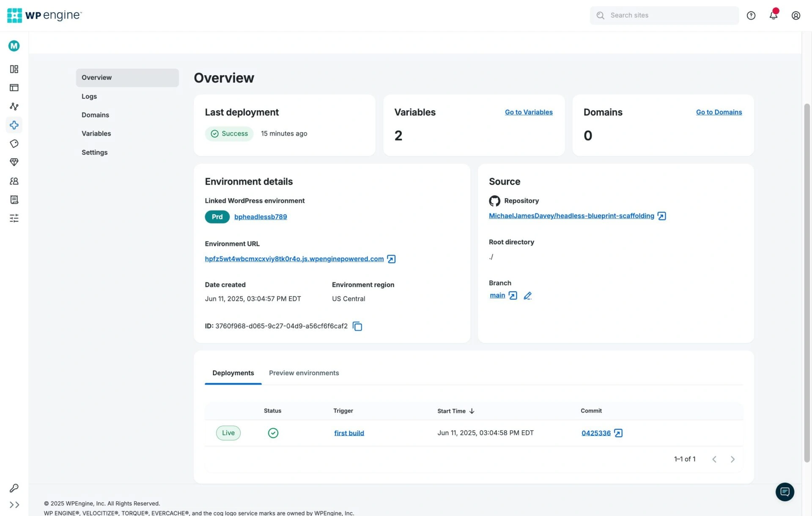Expand sidebar with double chevron
The height and width of the screenshot is (516, 812).
coord(14,505)
